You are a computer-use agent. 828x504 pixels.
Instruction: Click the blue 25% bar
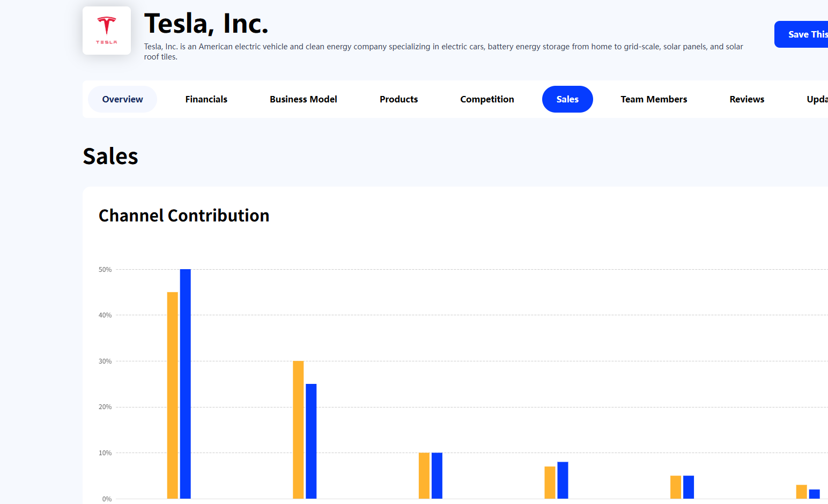pos(311,441)
